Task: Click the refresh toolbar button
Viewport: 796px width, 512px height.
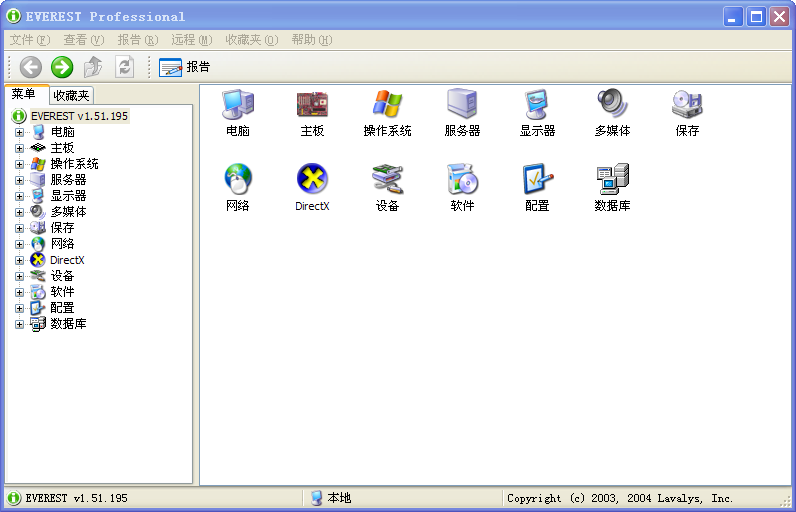Action: [x=124, y=67]
